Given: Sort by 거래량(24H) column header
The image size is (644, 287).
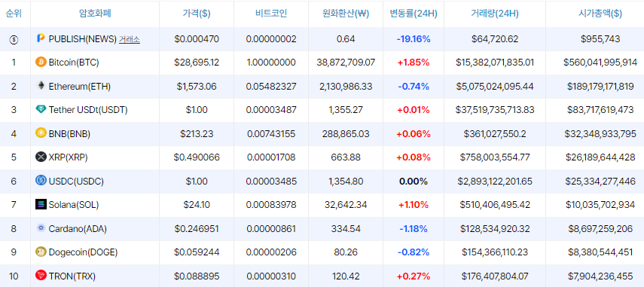Looking at the screenshot, I should [495, 14].
